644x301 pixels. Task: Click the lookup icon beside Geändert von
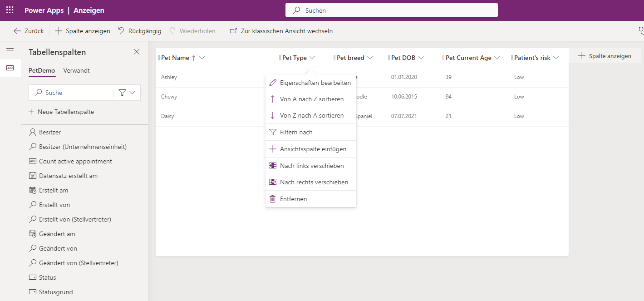(32, 248)
